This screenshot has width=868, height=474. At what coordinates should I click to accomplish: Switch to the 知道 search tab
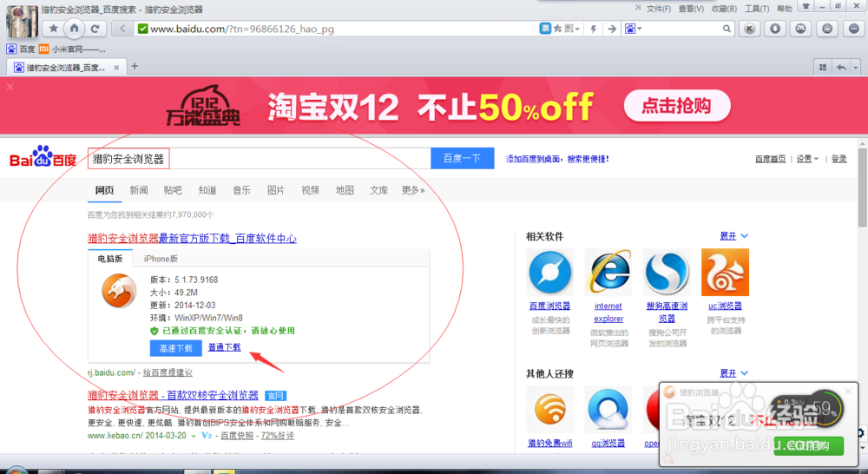[207, 190]
